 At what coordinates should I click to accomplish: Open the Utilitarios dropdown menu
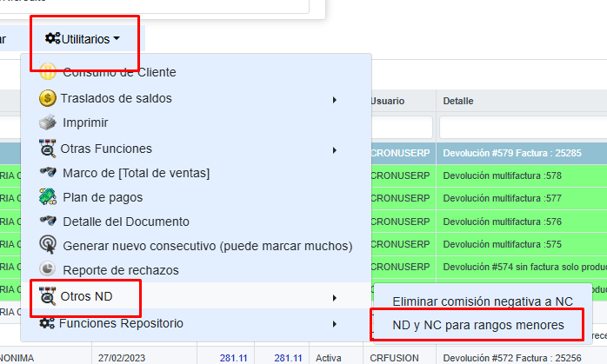click(x=83, y=39)
